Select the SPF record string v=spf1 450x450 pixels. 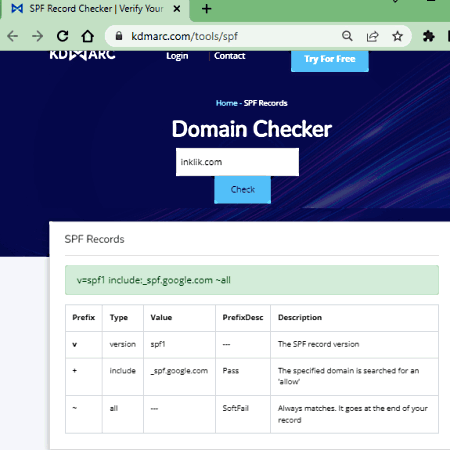(x=154, y=280)
